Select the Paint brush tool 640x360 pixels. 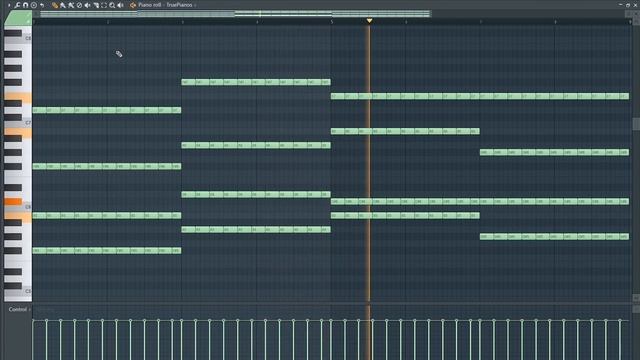[x=63, y=5]
